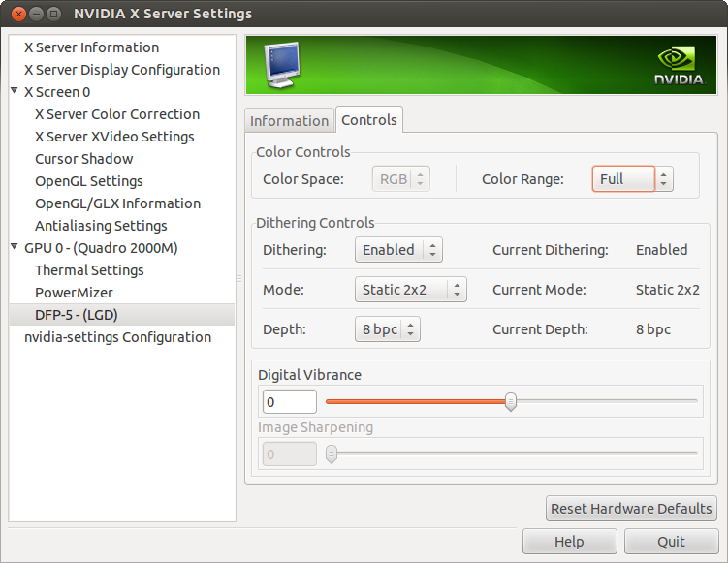Open nvidia-settings Configuration page
The image size is (728, 563).
[x=118, y=337]
